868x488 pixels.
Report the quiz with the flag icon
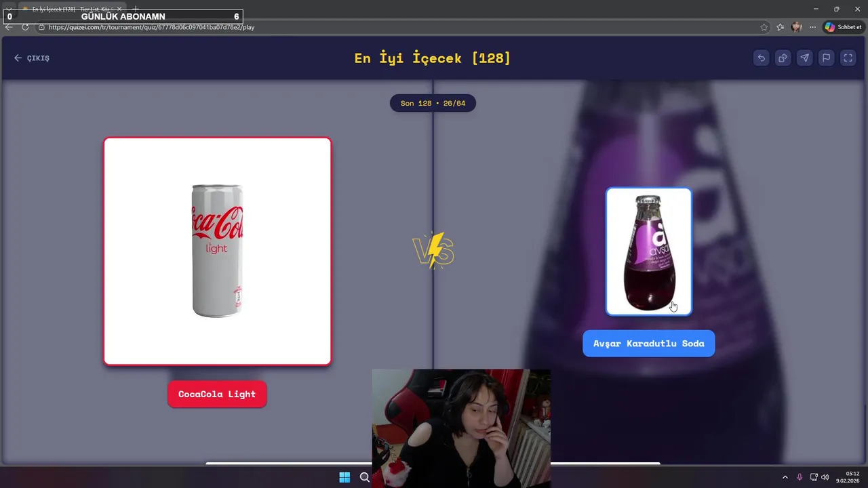pos(826,58)
